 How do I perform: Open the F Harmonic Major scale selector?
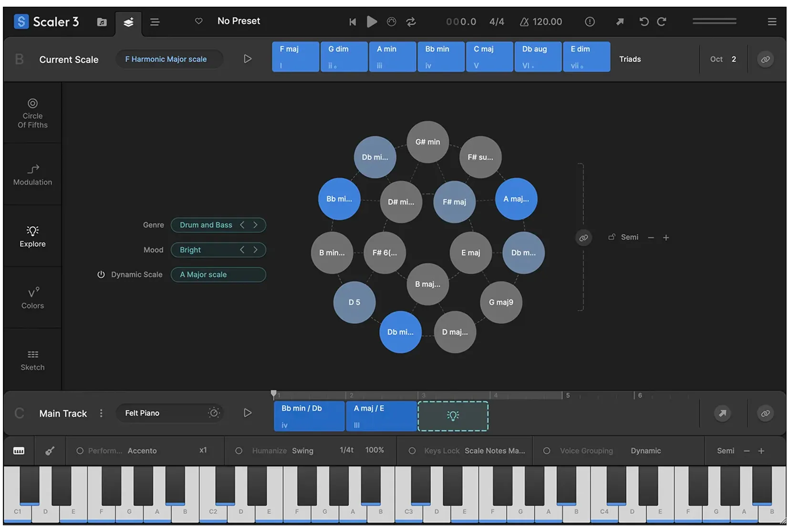(x=169, y=59)
